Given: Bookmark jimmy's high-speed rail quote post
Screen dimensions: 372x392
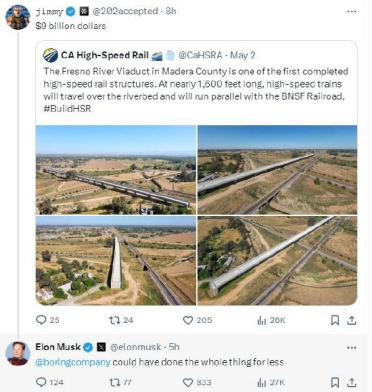Looking at the screenshot, I should 335,320.
